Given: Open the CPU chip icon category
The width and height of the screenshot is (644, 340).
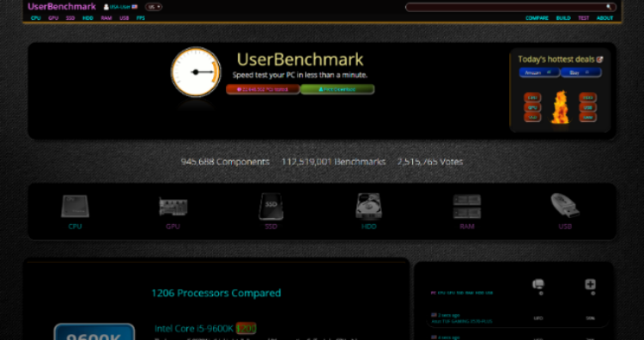Looking at the screenshot, I should [75, 206].
